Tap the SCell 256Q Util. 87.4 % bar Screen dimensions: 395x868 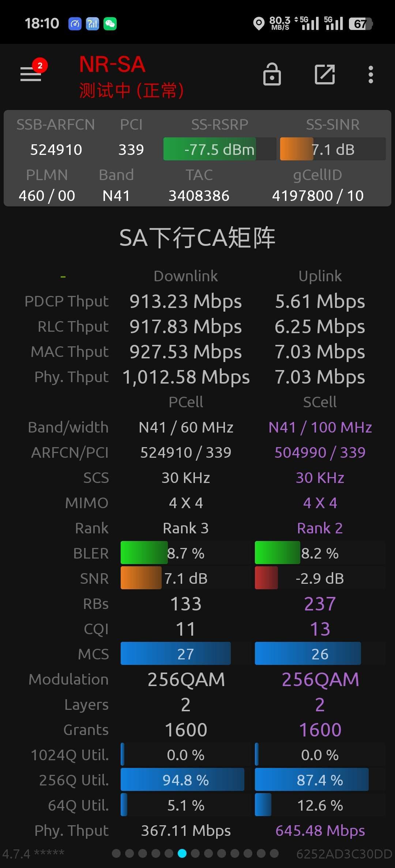pyautogui.click(x=312, y=780)
